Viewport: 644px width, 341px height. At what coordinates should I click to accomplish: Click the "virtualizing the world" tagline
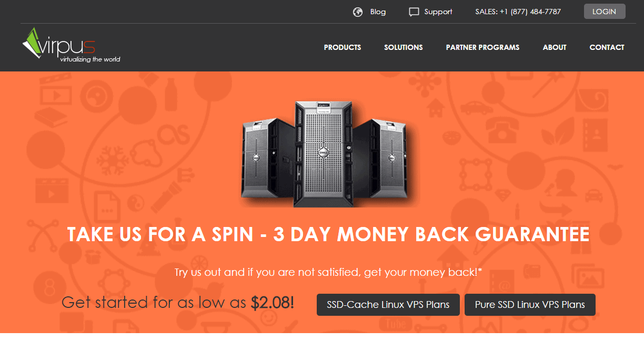(x=90, y=59)
